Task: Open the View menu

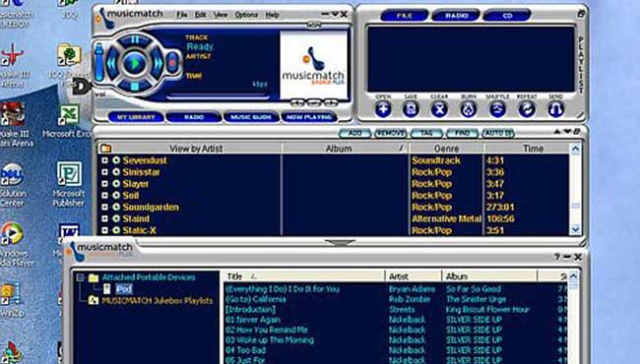Action: (x=221, y=15)
